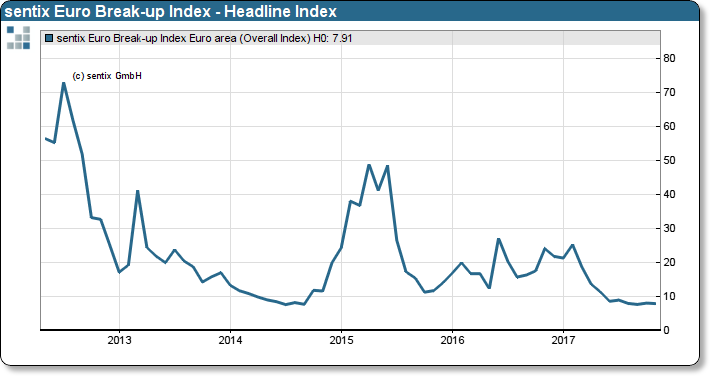Viewport: 710px width, 376px height.
Task: Click the 30 y-axis value label
Action: tap(669, 228)
